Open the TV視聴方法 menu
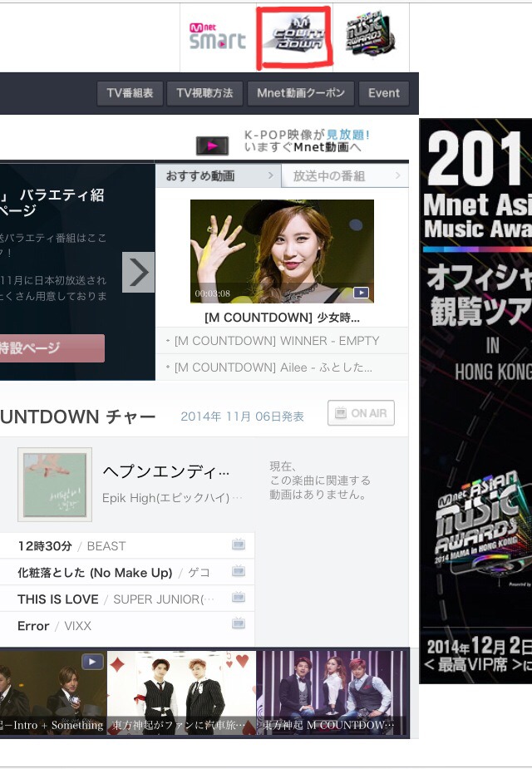Image resolution: width=532 pixels, height=769 pixels. click(204, 93)
